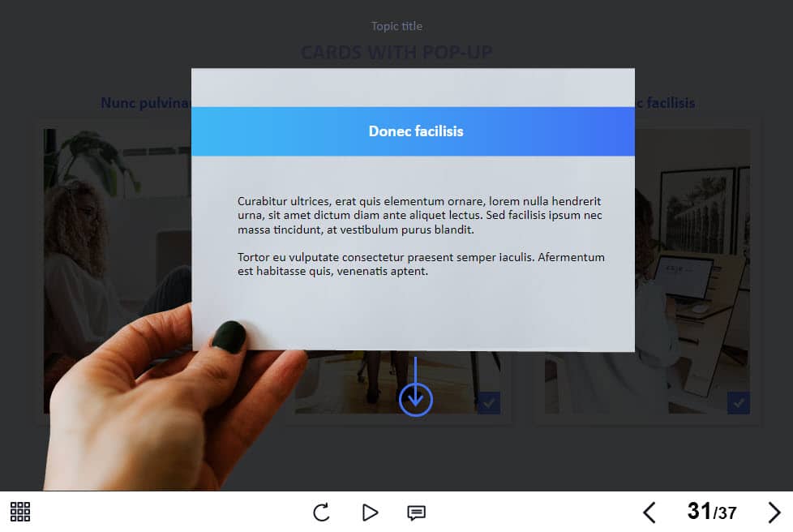The width and height of the screenshot is (793, 532).
Task: Click the blue down-arrow circle icon
Action: click(416, 399)
